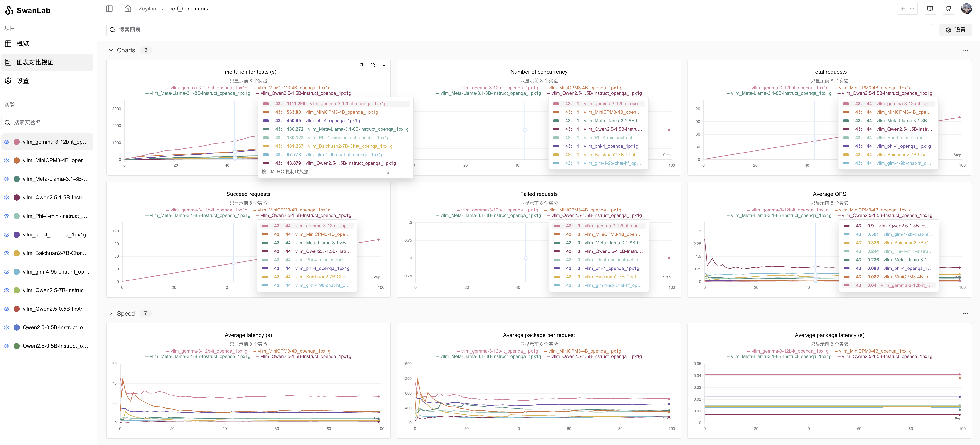Collapse the Speed section chevron
Screen dimensions: 980x445
click(111, 314)
